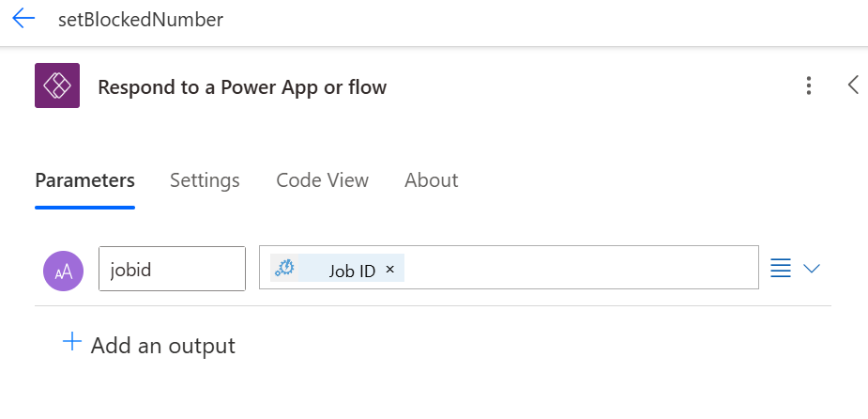Click the gear icon on Job ID token
The image size is (868, 419).
(x=285, y=269)
